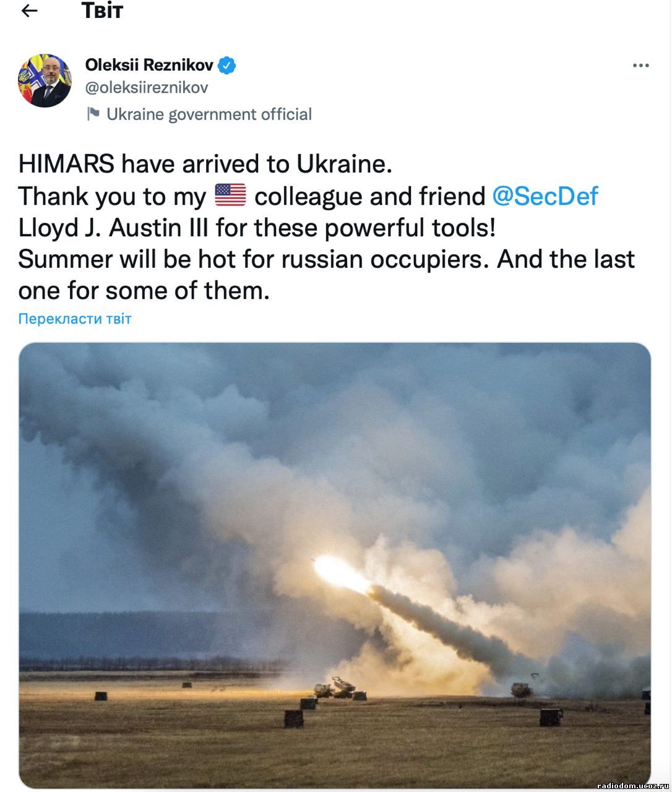Viewport: 672px width, 792px height.
Task: Open the @SecDef mention link
Action: click(545, 196)
